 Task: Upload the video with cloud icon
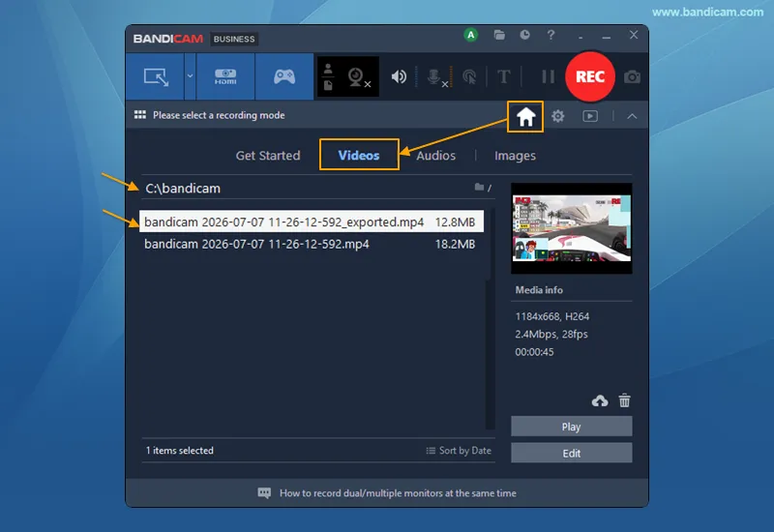pyautogui.click(x=600, y=400)
